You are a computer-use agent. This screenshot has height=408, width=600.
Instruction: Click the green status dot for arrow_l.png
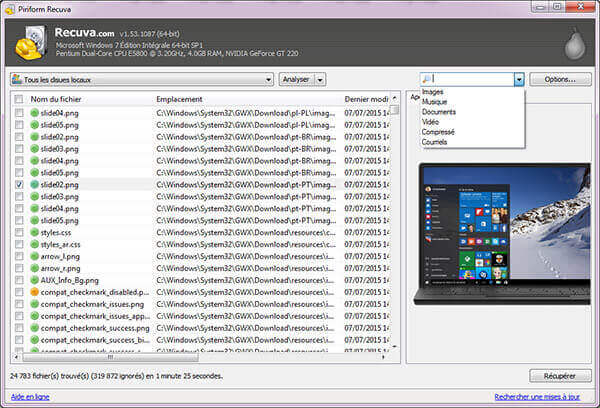tap(34, 256)
